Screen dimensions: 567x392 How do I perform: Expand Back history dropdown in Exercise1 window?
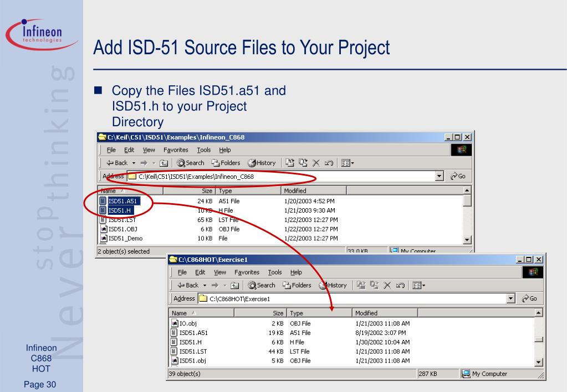pyautogui.click(x=205, y=286)
